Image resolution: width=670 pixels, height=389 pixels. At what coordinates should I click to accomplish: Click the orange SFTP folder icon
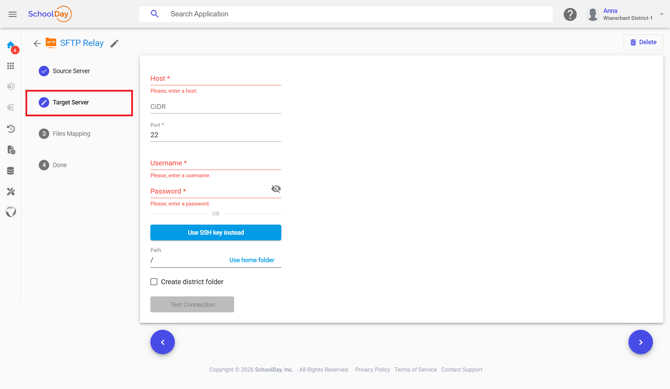coord(51,43)
